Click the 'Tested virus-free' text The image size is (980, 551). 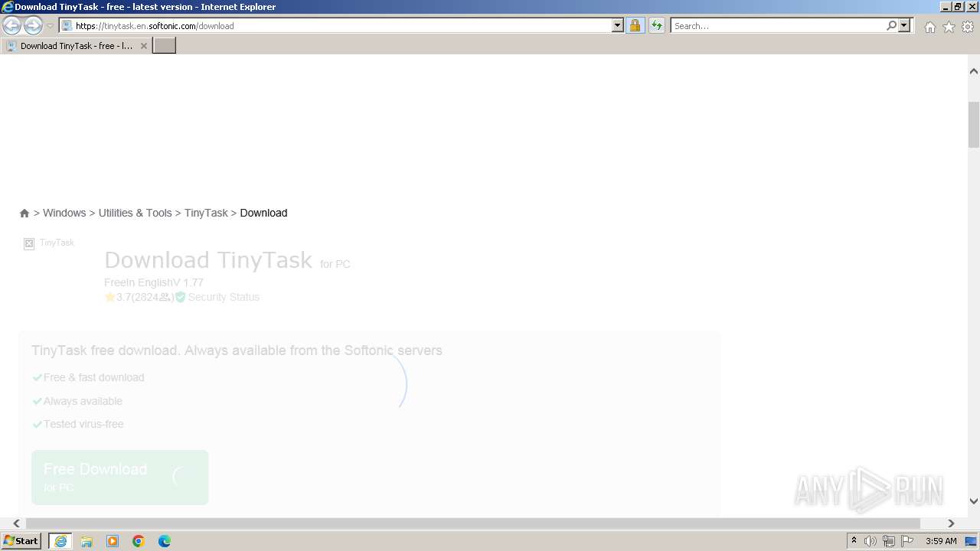tap(83, 424)
